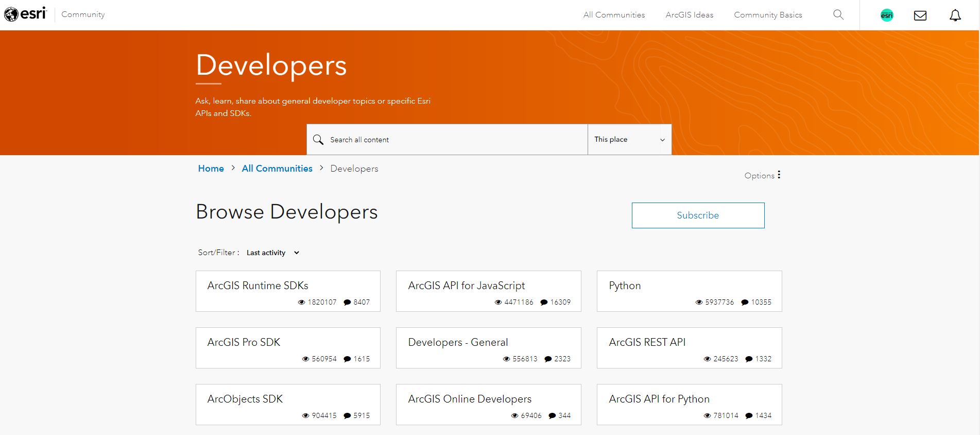Go to ArcGIS Ideas in top navigation
The image size is (980, 435).
point(689,15)
